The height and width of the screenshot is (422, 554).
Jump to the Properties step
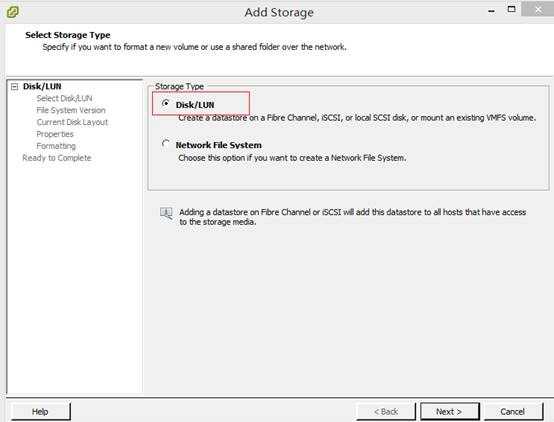tap(55, 134)
